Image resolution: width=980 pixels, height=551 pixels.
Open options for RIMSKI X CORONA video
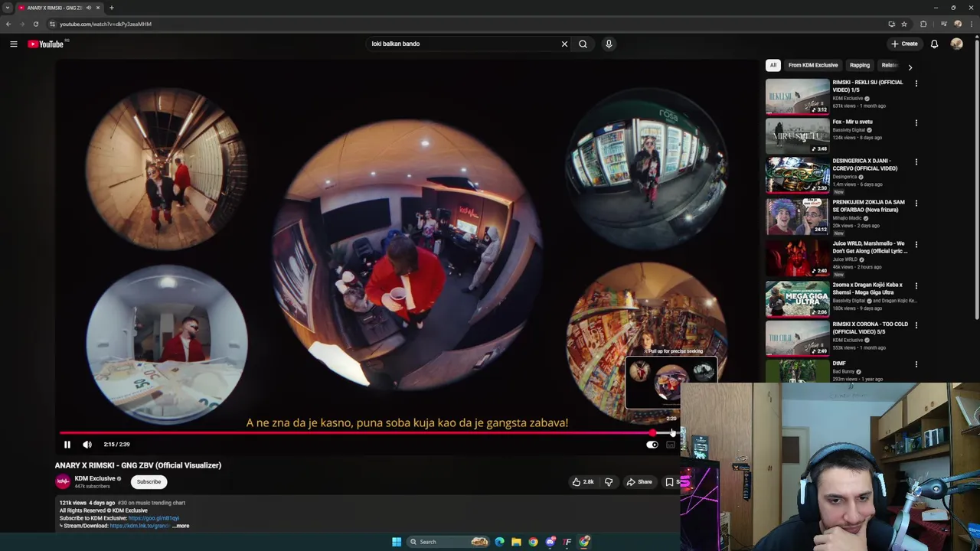tap(916, 325)
